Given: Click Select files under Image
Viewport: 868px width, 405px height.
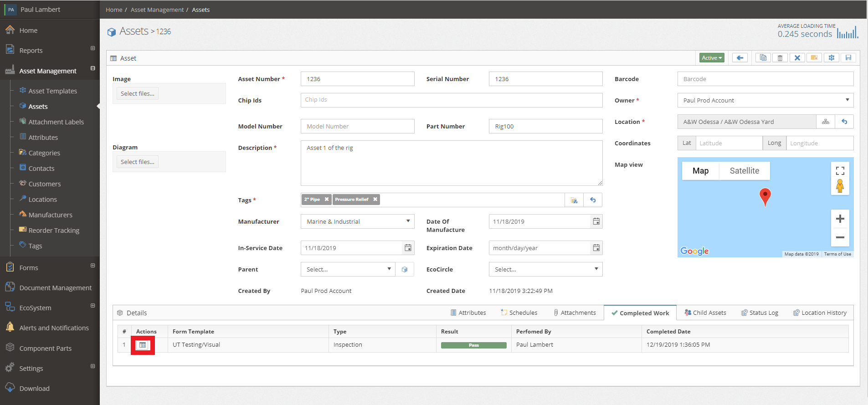Looking at the screenshot, I should point(138,93).
